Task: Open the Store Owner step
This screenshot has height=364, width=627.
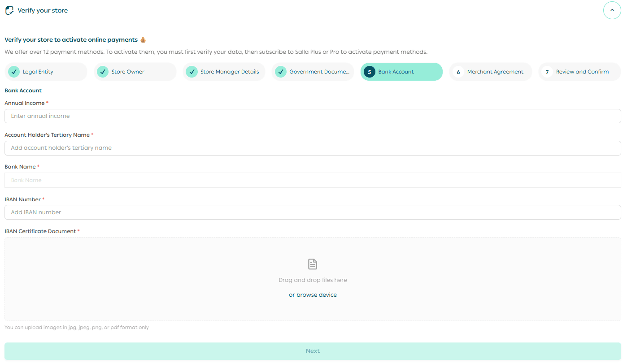Action: (x=128, y=72)
